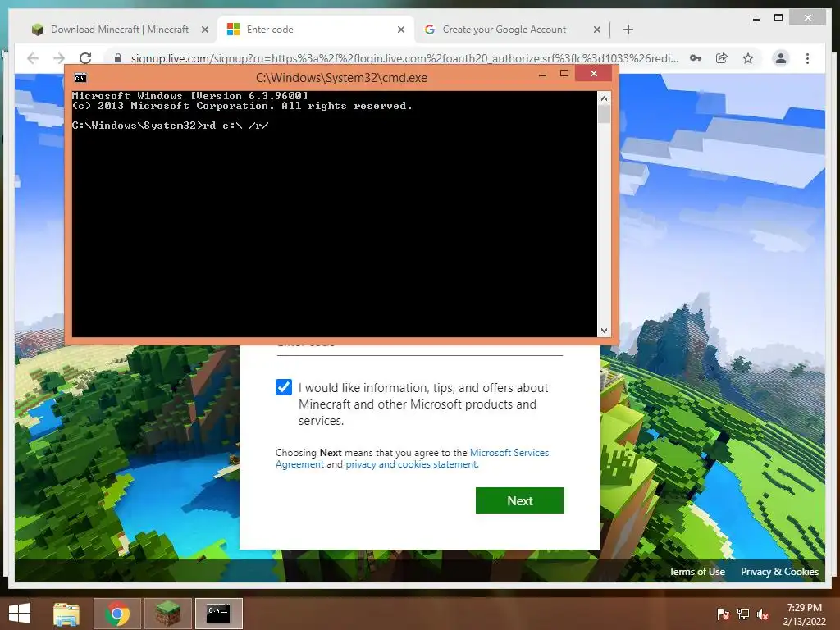Click cmd scrollbar thumb

click(604, 114)
